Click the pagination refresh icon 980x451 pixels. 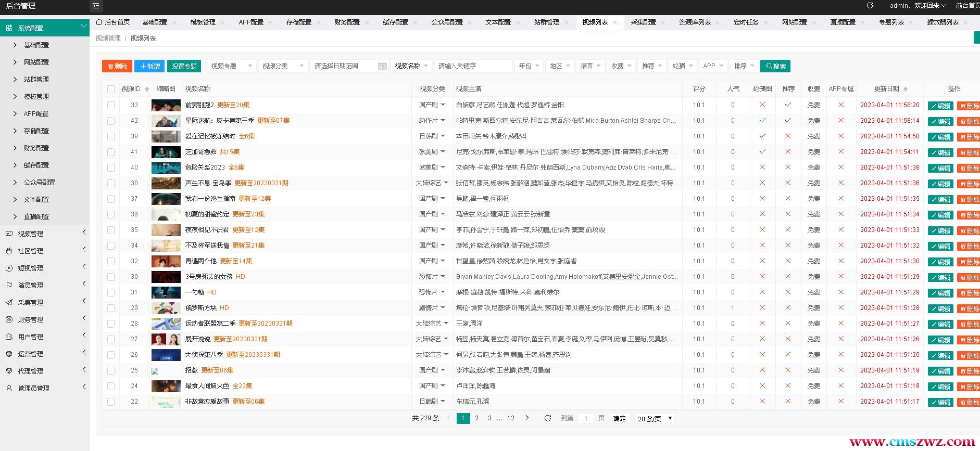(x=547, y=418)
